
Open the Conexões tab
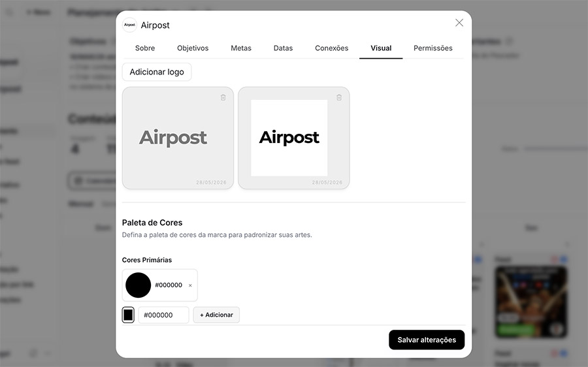pos(331,48)
